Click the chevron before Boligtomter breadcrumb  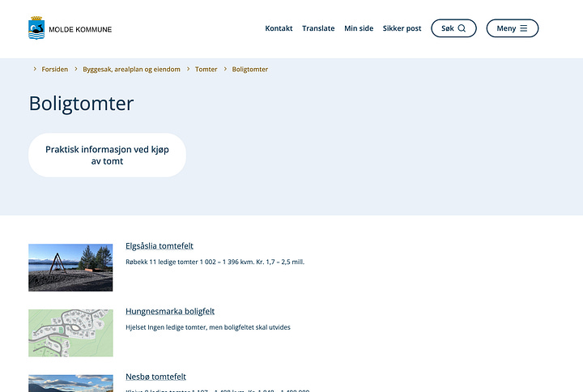coord(225,69)
